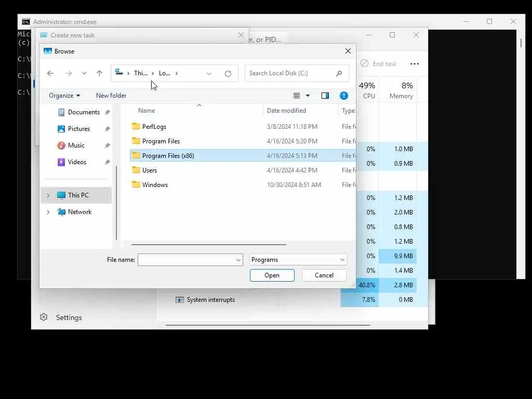Click the pin icon next to Pictures

coord(107,129)
